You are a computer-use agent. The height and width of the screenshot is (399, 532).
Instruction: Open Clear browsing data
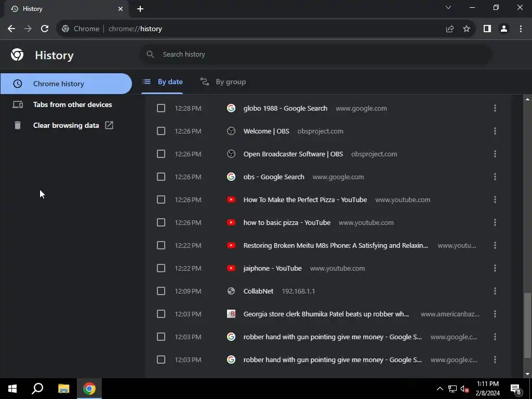click(x=66, y=125)
